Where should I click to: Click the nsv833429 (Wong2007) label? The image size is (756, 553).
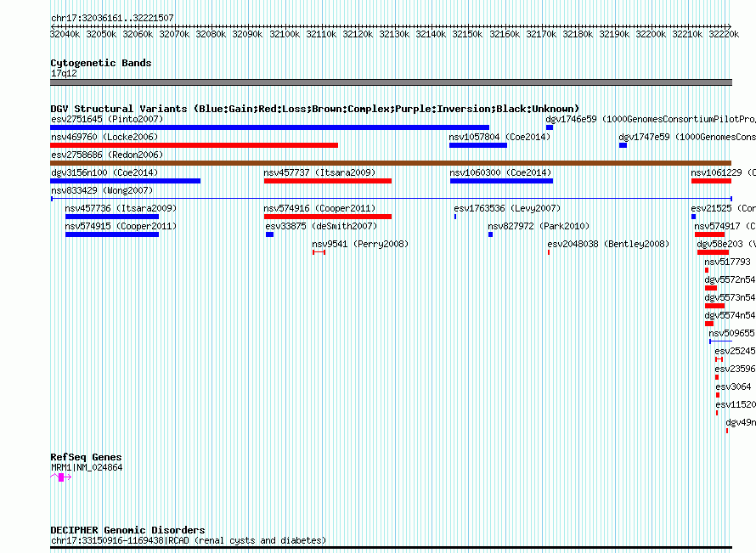point(102,190)
